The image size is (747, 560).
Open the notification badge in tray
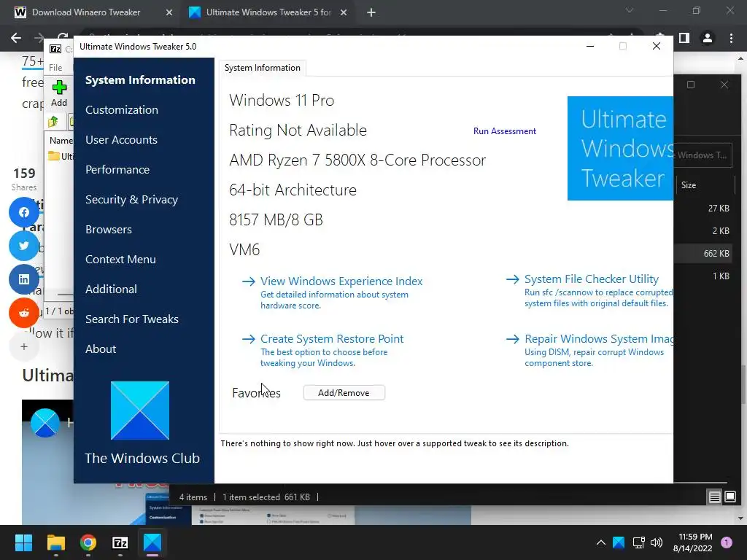(727, 542)
